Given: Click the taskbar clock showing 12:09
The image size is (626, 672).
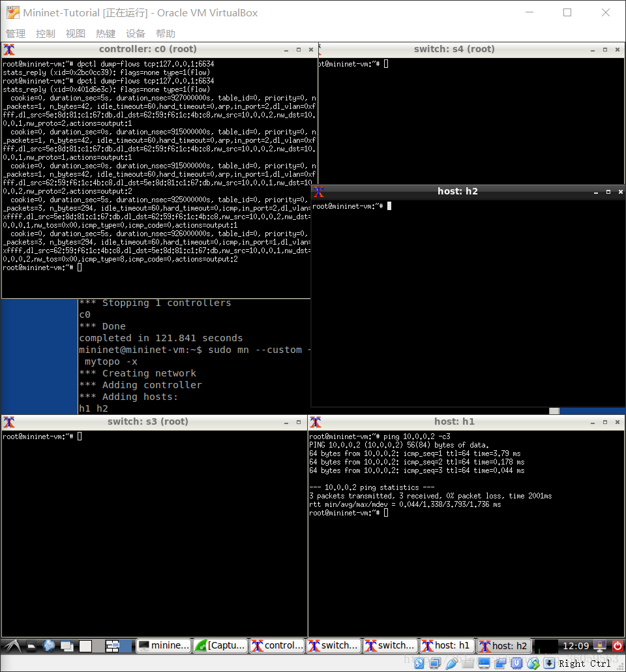Looking at the screenshot, I should 575,647.
